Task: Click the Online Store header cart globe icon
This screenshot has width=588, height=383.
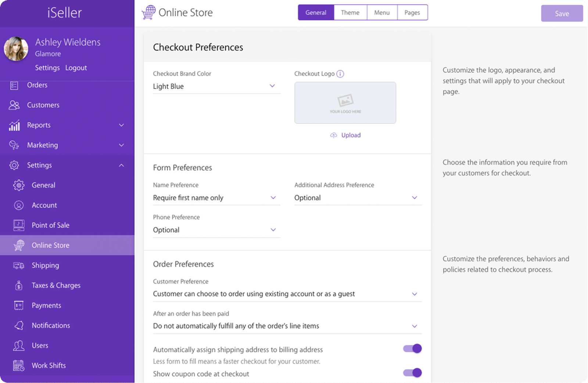Action: [x=148, y=12]
